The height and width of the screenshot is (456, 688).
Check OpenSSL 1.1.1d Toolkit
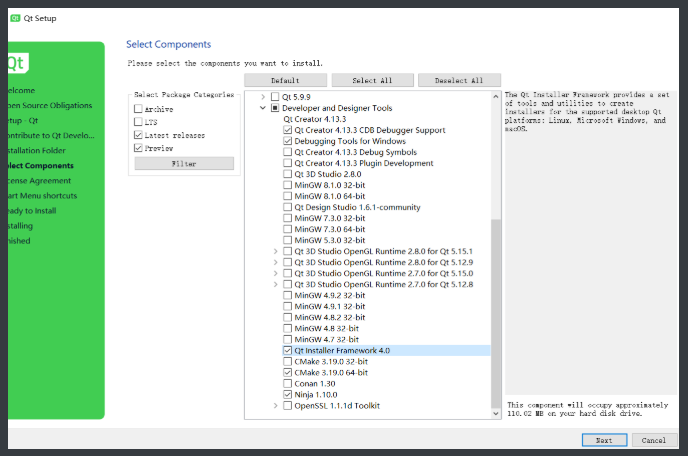click(287, 406)
